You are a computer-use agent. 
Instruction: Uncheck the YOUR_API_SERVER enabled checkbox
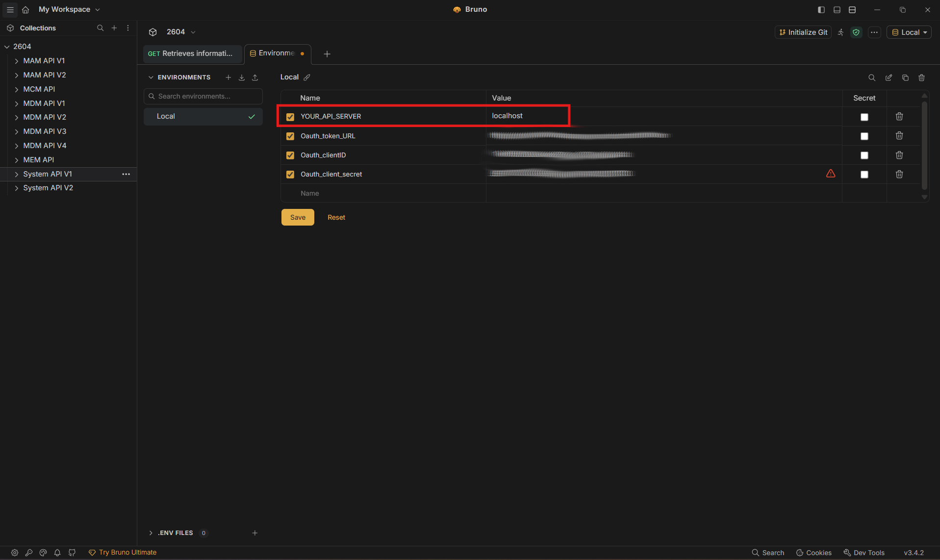tap(290, 117)
